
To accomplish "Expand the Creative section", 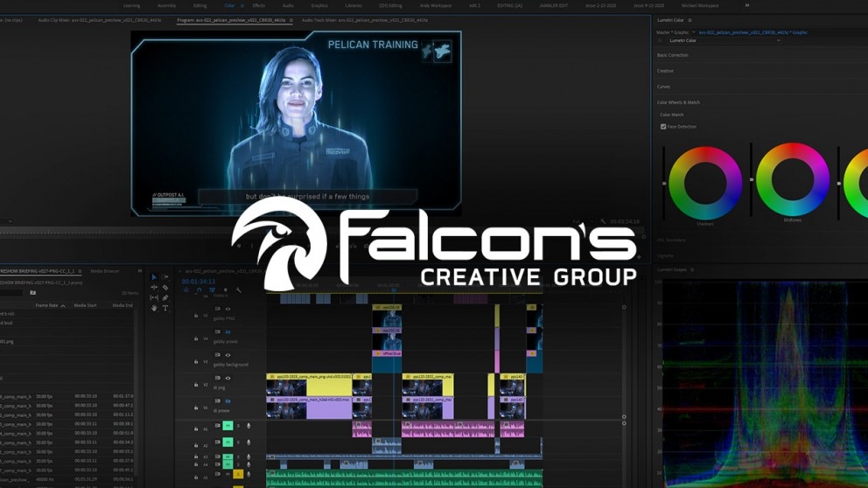I will click(x=665, y=71).
